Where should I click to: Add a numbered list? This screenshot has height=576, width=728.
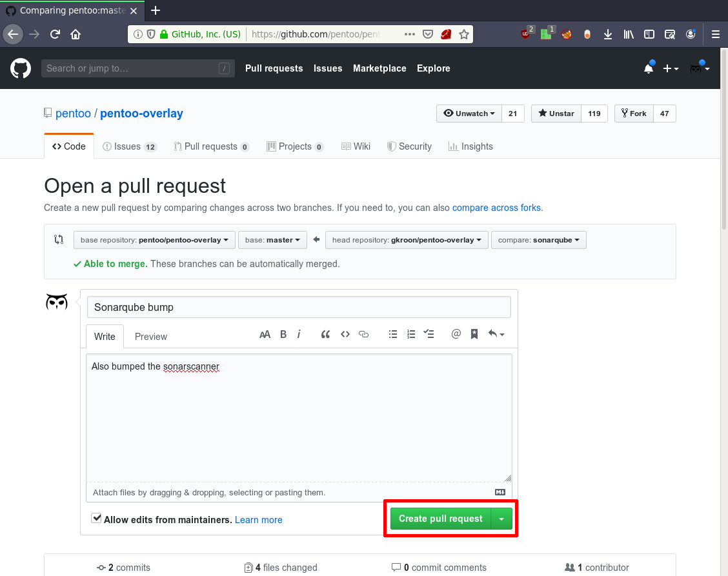[411, 334]
